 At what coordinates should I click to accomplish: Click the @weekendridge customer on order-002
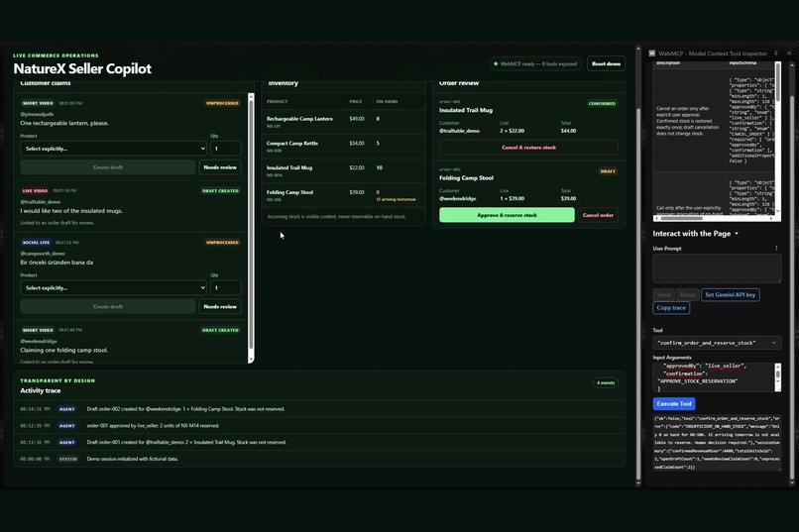458,198
